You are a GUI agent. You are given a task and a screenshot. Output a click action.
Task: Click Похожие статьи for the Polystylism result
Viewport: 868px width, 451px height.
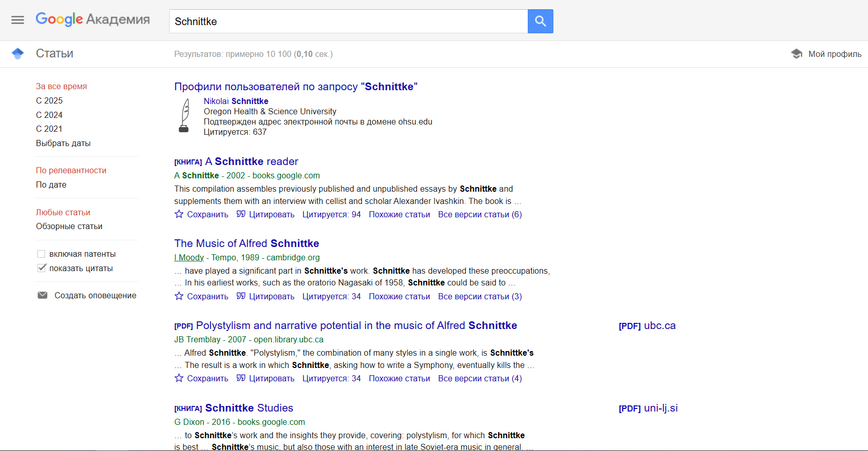click(x=399, y=378)
